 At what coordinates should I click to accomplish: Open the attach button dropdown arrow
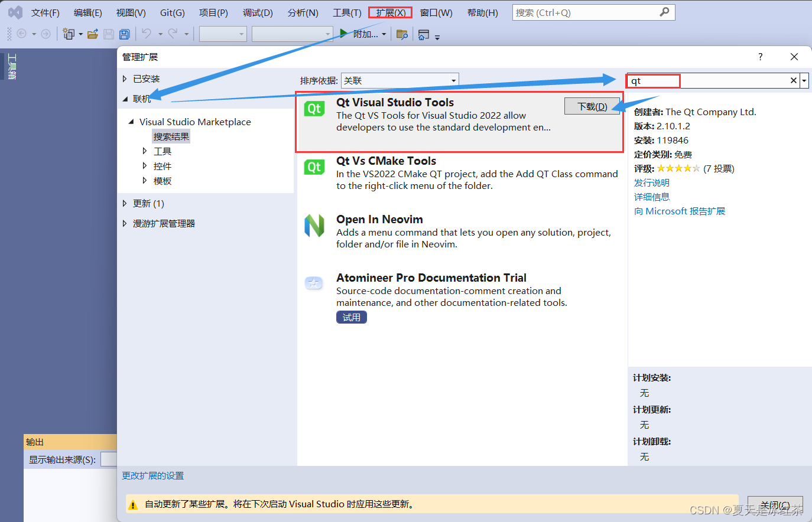(x=384, y=34)
